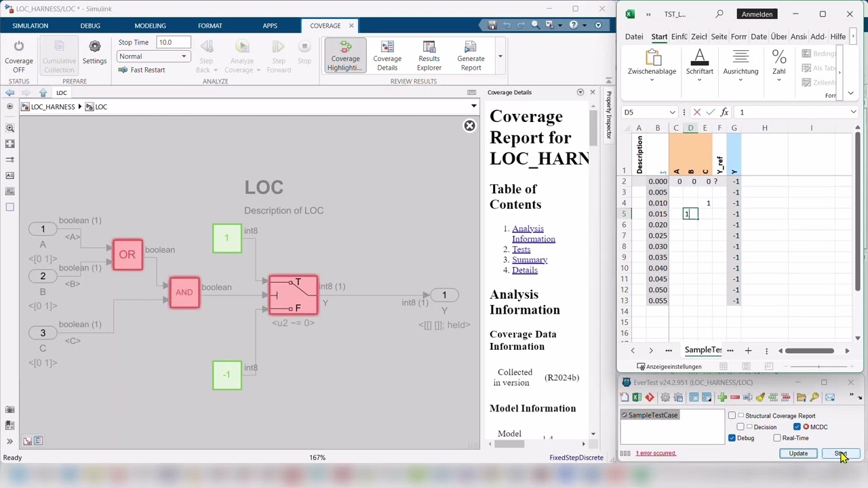868x488 pixels.
Task: Open the Git icon in EverTest
Action: [650, 397]
